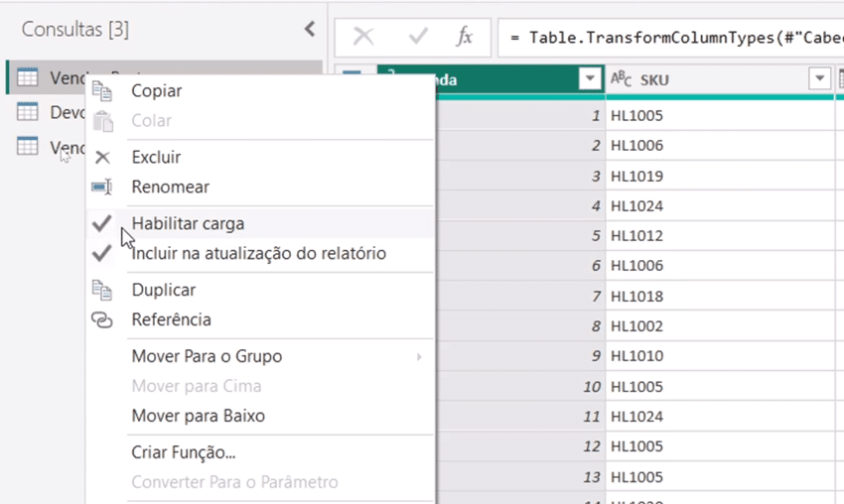Click the fx add step icon
This screenshot has width=844, height=504.
[464, 37]
